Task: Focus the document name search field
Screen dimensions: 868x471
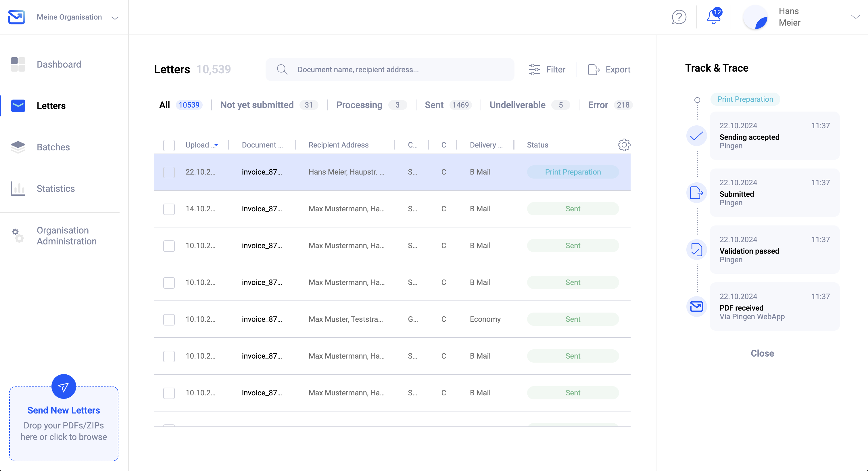Action: click(390, 70)
